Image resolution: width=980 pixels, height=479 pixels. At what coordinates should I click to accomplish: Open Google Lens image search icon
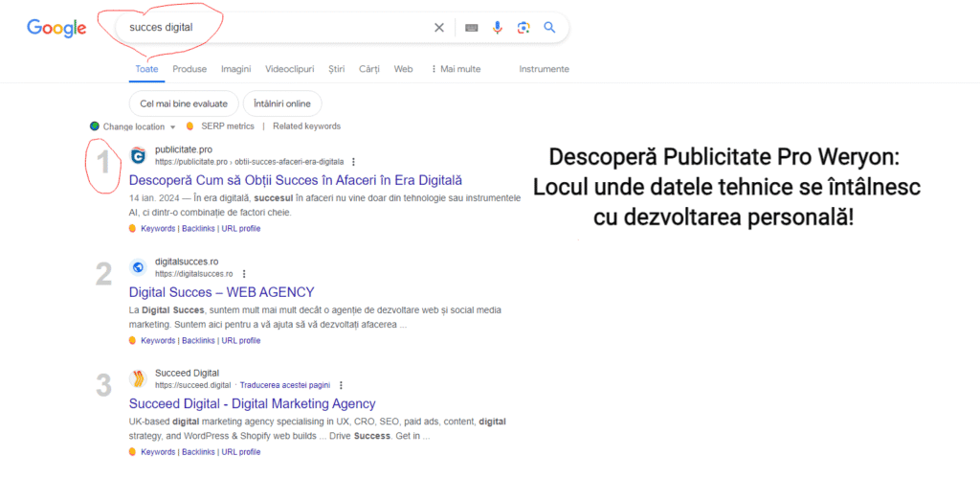click(523, 28)
